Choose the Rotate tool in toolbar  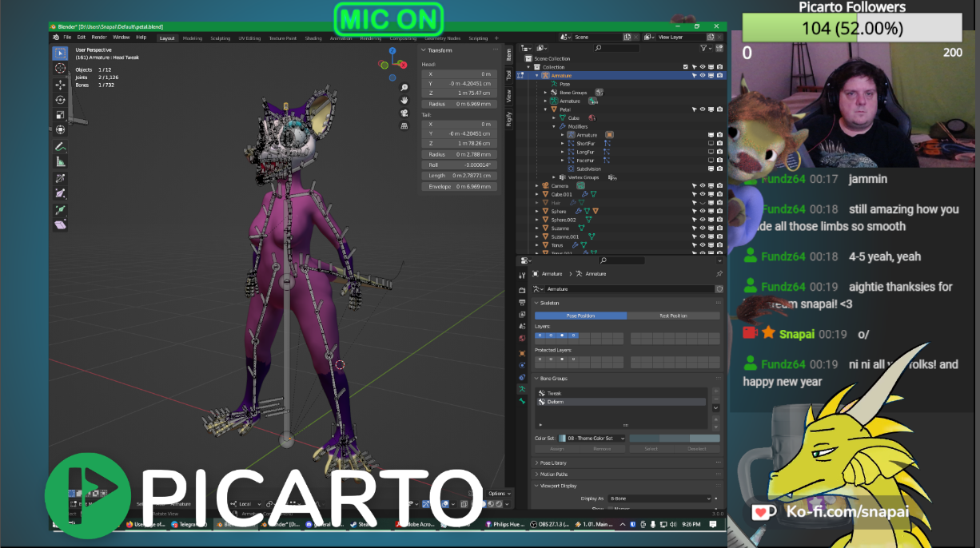(60, 100)
